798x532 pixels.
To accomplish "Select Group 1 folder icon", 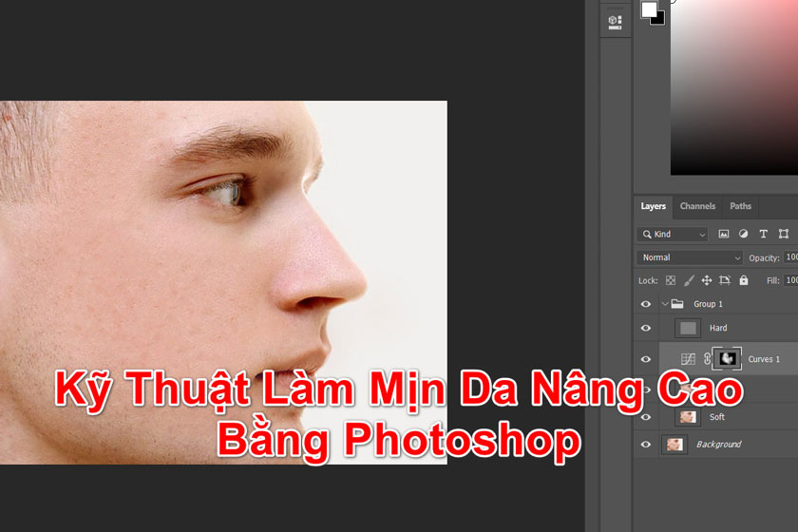I will pos(677,304).
